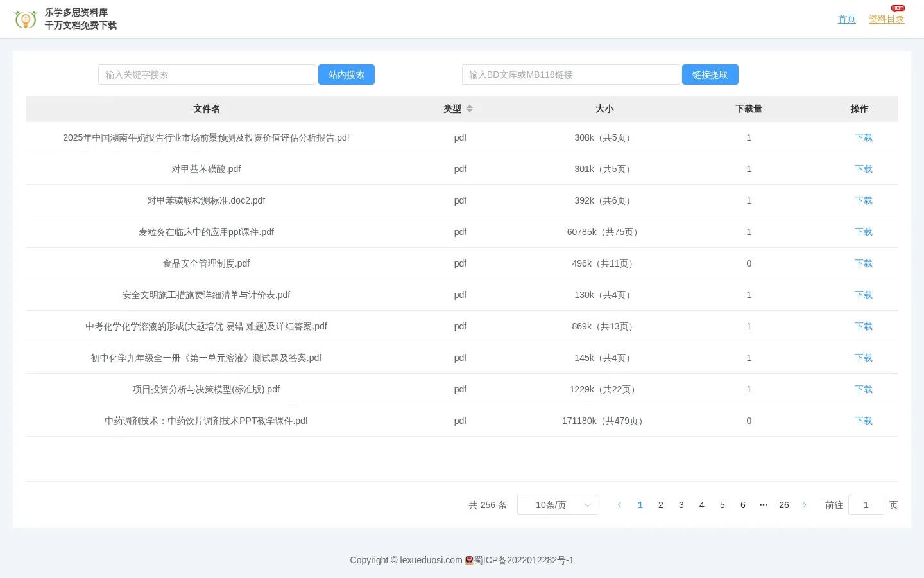Download 食品安全管理制度.pdf via 下载 link
Image resolution: width=924 pixels, height=578 pixels.
864,263
